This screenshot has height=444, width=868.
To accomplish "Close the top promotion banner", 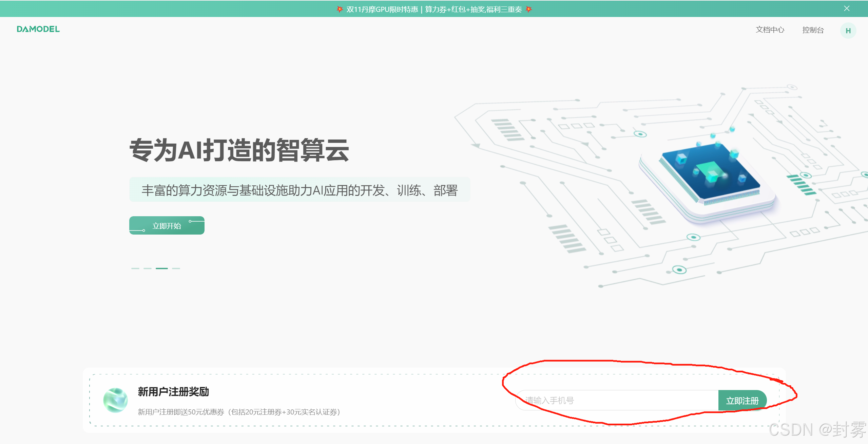I will click(847, 8).
